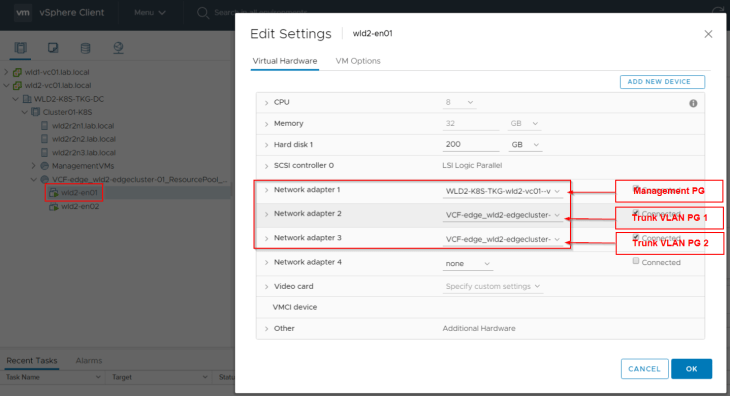Collapse the WLD2-K8S-TKG-DC tree node
The height and width of the screenshot is (396, 730).
tap(15, 99)
